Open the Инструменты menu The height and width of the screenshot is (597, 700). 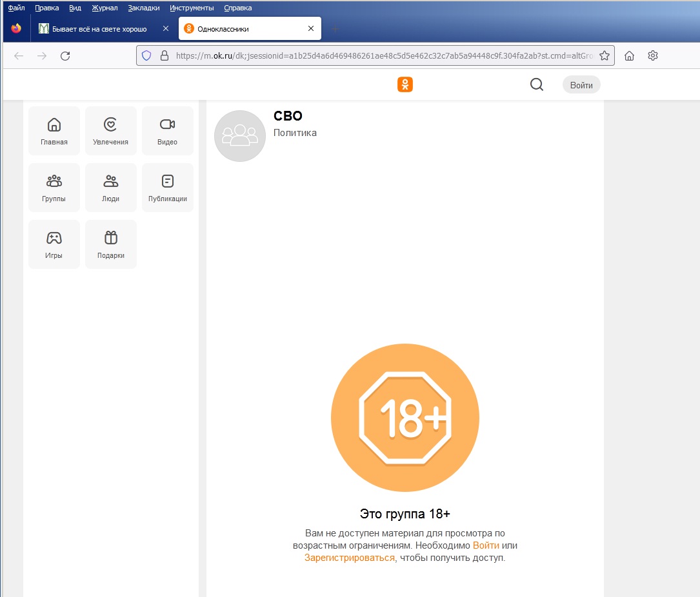coord(192,8)
